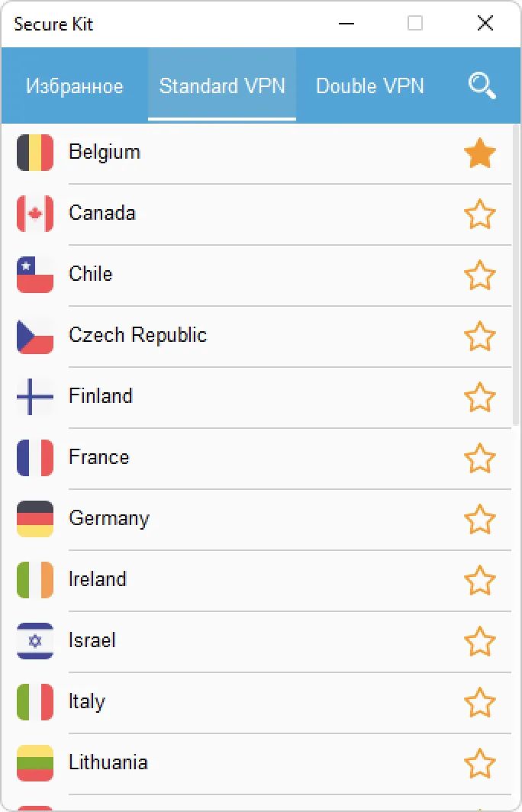Add Canada to favorites with star

tap(480, 214)
